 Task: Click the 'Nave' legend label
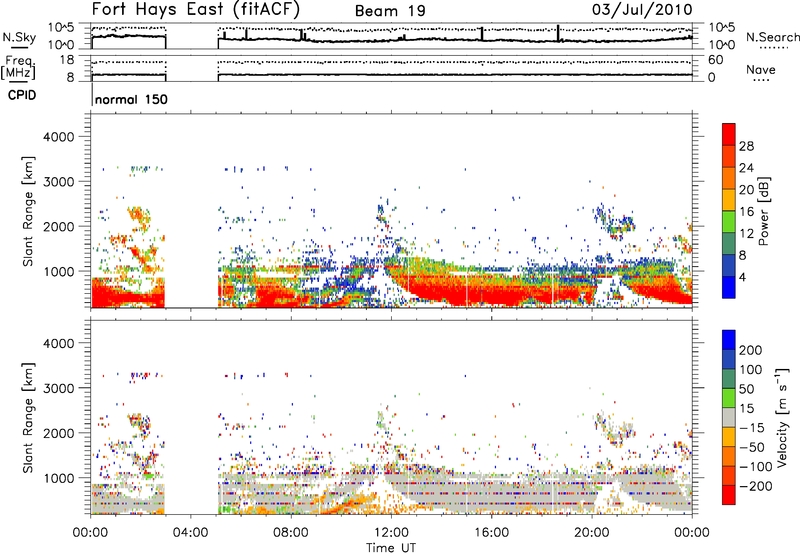[x=761, y=69]
